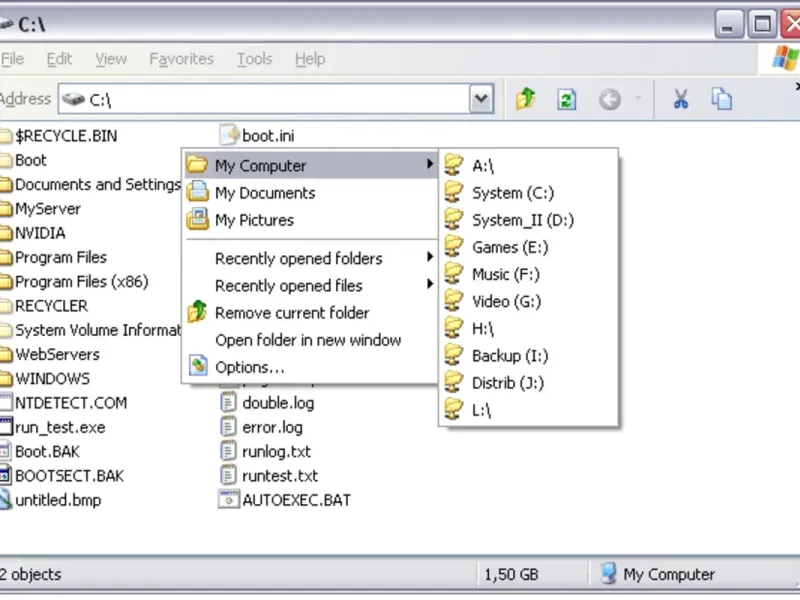The height and width of the screenshot is (600, 800).
Task: Click the My Computer status bar icon
Action: tap(608, 574)
